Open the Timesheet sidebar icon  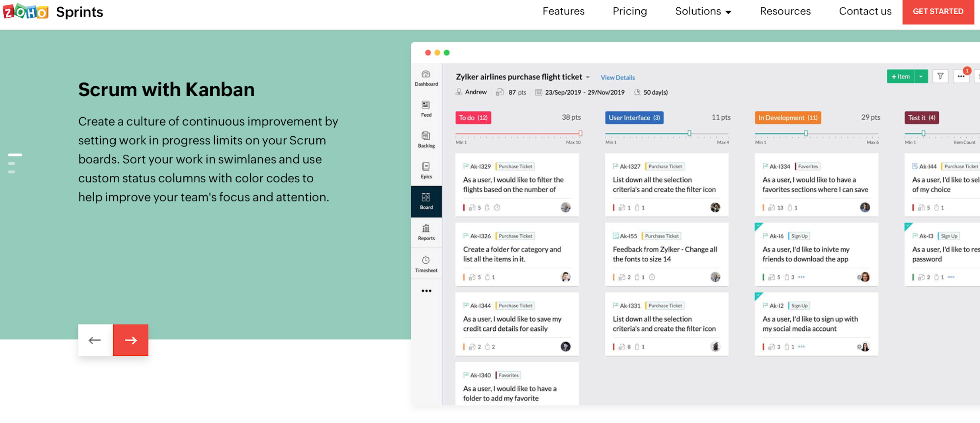coord(426,264)
